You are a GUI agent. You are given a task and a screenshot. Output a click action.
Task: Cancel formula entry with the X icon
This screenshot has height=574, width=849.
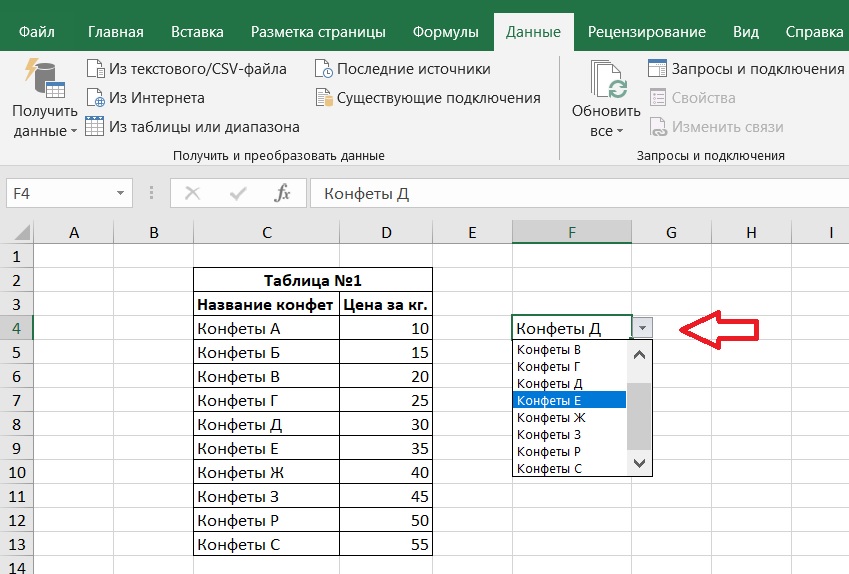[x=192, y=193]
